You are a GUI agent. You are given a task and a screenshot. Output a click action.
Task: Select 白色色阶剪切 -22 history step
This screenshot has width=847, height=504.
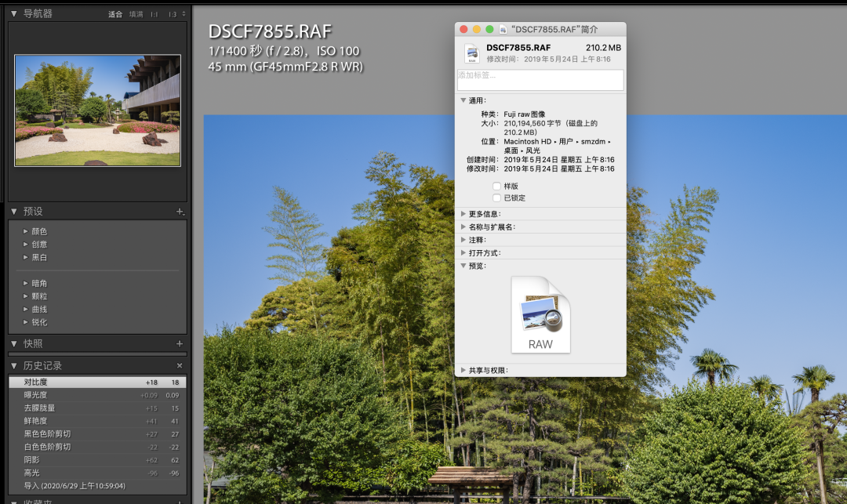[98, 447]
